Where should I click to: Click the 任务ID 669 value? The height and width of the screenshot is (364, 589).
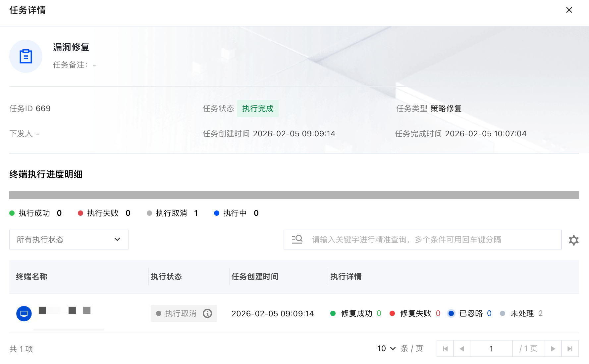[43, 109]
